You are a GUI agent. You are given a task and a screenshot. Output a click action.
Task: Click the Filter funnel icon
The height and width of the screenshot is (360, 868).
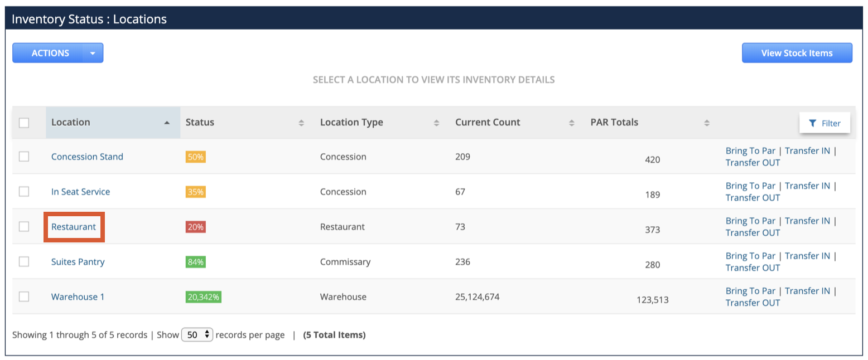[813, 123]
